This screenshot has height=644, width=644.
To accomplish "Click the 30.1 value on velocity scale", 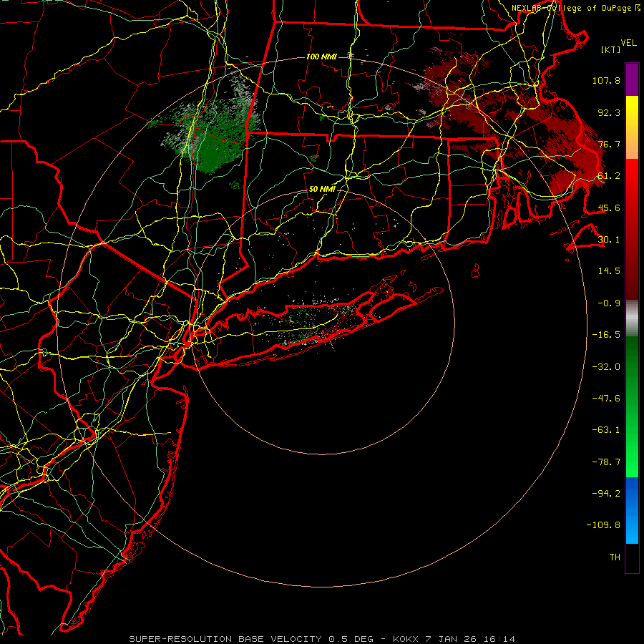I will pos(609,240).
